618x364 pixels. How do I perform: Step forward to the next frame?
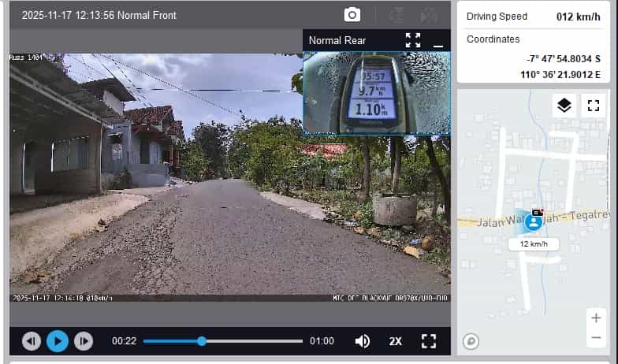[x=83, y=341]
